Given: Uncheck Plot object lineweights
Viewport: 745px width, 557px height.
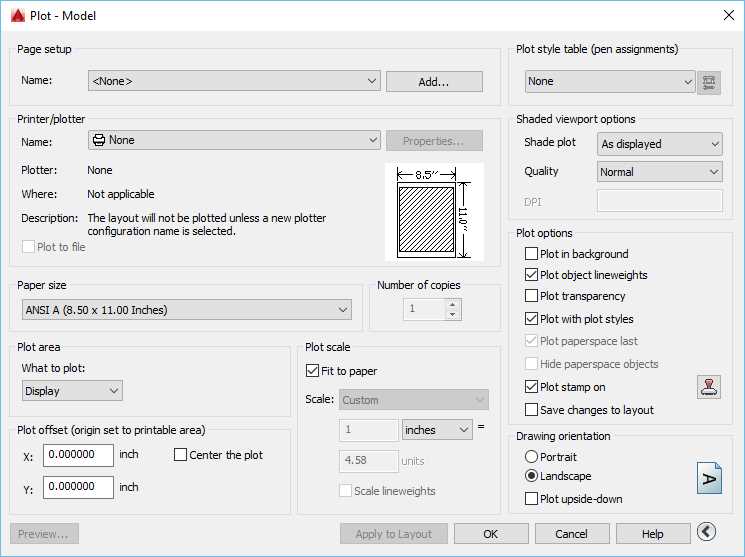Looking at the screenshot, I should pyautogui.click(x=531, y=275).
